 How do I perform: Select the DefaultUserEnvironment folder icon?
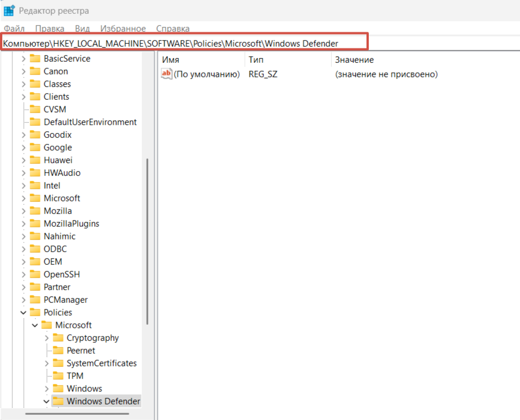tap(35, 122)
